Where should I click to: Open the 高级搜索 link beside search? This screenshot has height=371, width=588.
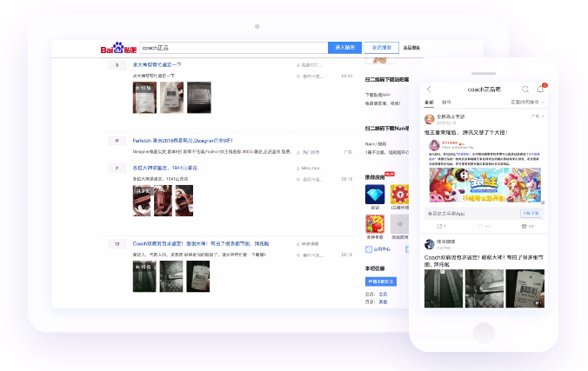(411, 48)
